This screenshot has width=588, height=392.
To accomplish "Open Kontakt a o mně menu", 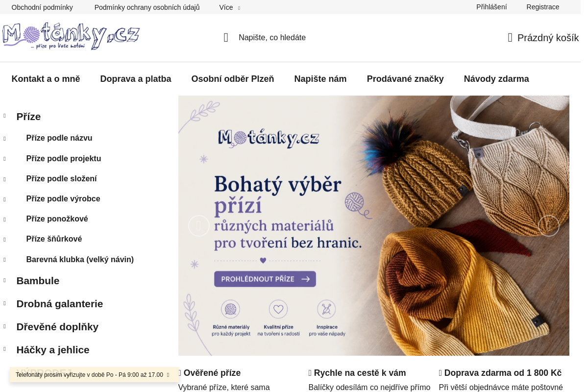I will (x=46, y=79).
